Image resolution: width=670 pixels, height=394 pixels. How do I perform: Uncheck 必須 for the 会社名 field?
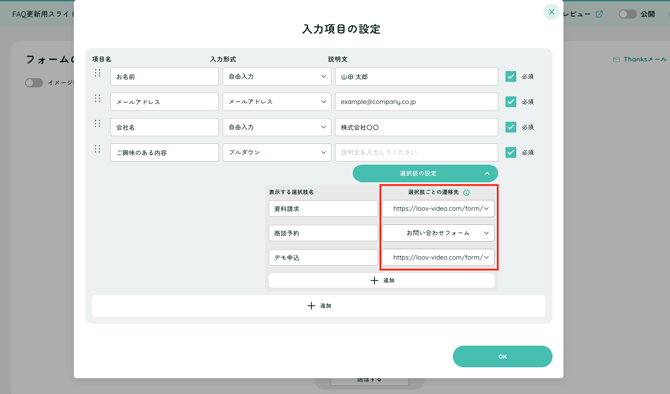tap(511, 127)
